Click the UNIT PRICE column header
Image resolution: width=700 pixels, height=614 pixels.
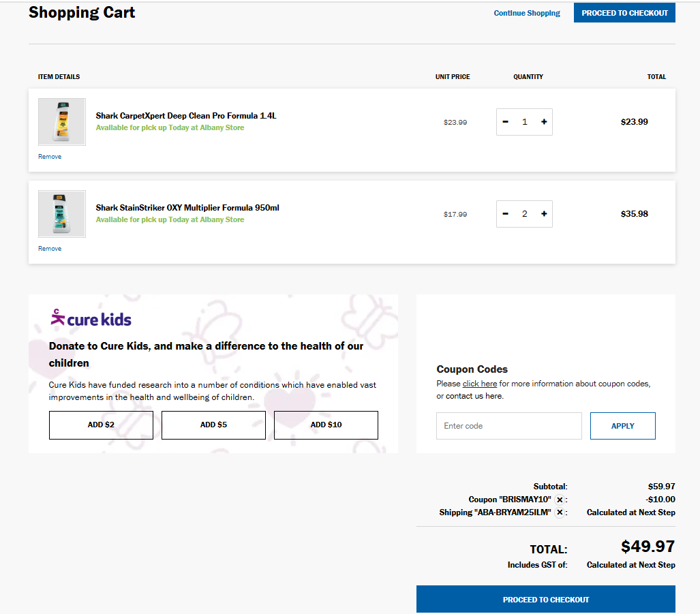(453, 77)
